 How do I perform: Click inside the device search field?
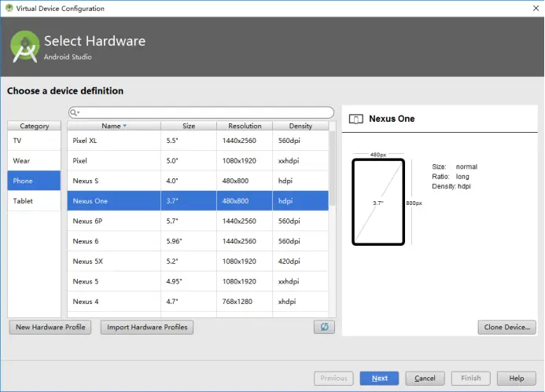pyautogui.click(x=201, y=112)
